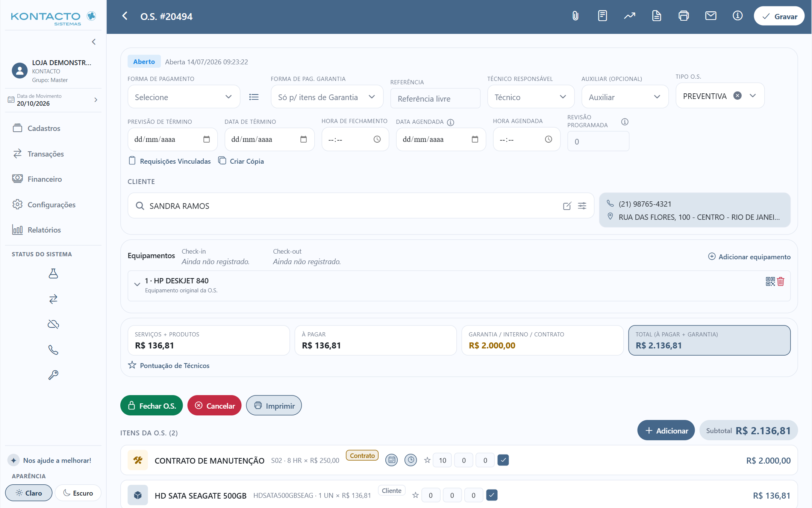Screen dimensions: 812x508
Task: Switch appearance to Escuro
Action: [78, 493]
